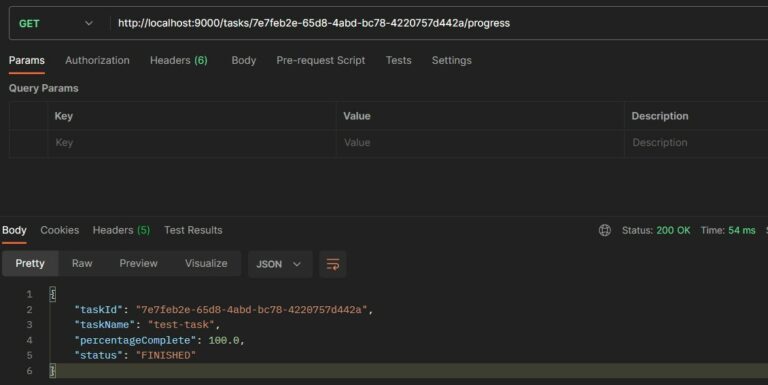Select the Raw view button
This screenshot has width=768, height=385.
(82, 264)
